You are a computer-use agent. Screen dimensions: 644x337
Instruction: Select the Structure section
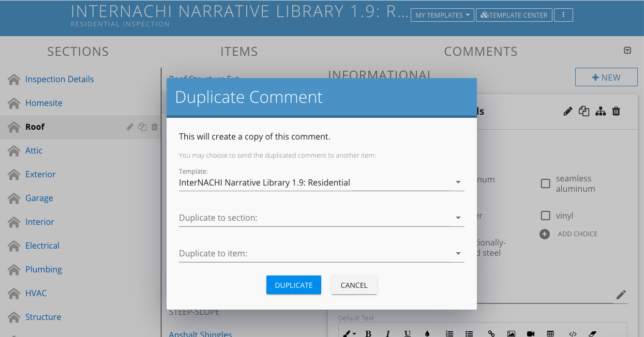point(43,317)
